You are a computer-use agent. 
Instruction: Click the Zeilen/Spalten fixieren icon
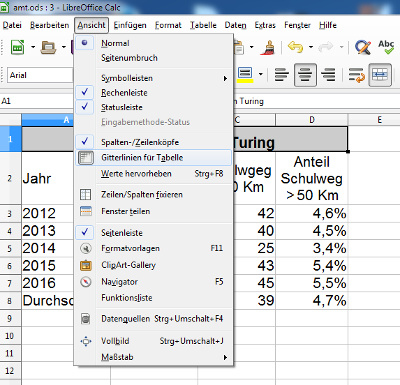(86, 195)
